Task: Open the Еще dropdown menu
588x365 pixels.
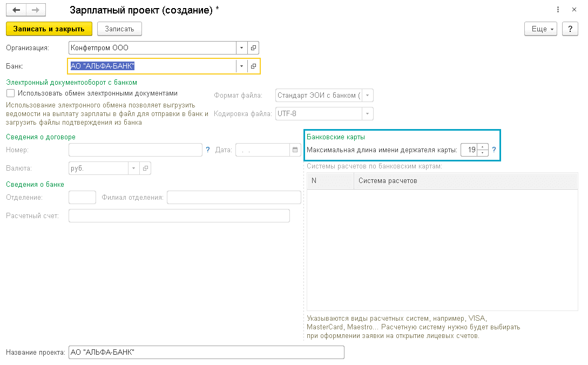Action: point(540,29)
